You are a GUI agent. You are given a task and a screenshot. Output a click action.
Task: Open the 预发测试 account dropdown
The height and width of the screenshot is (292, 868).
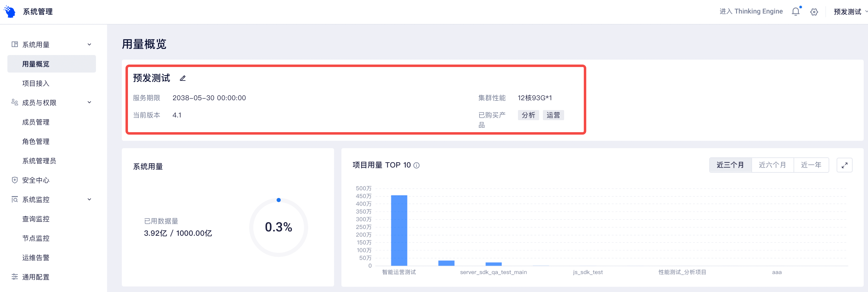pos(850,12)
